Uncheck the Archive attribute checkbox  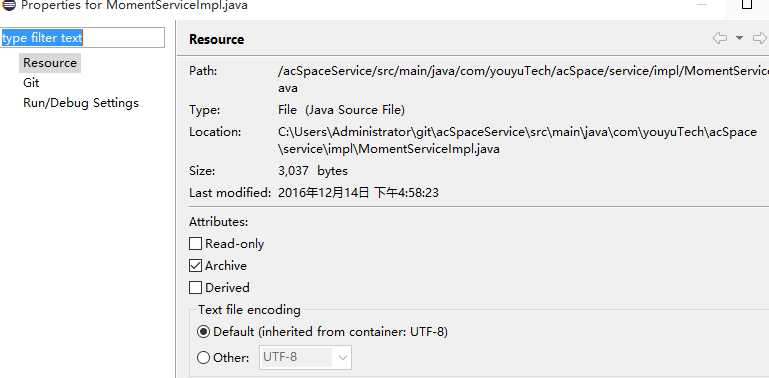196,266
